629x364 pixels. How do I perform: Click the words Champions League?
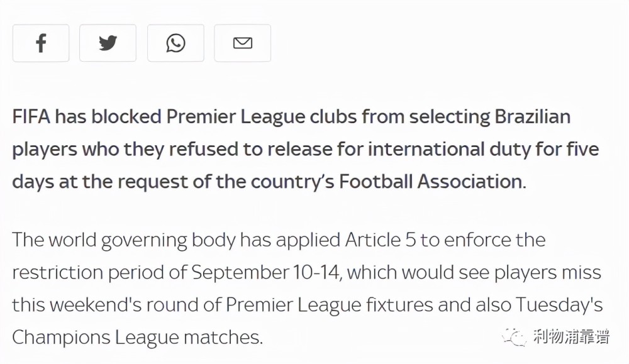96,338
